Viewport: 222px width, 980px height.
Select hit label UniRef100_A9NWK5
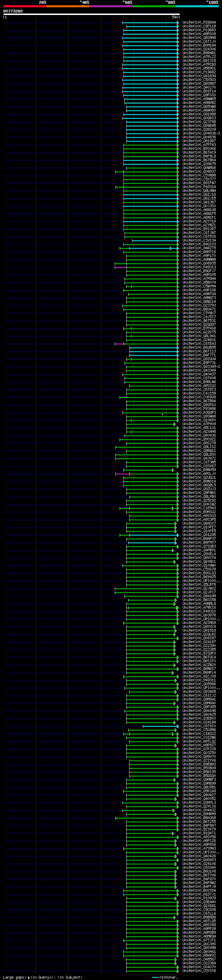click(199, 99)
